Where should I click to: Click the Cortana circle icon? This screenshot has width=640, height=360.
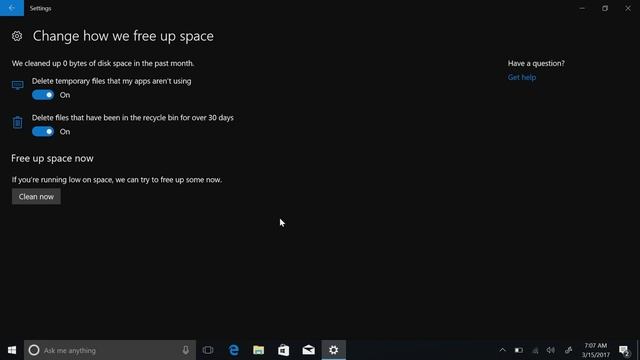[34, 350]
